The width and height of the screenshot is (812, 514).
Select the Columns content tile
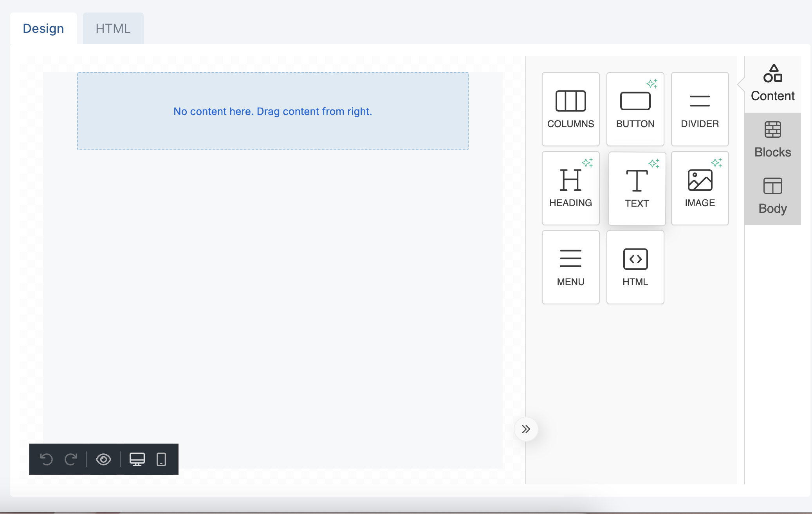(x=570, y=109)
